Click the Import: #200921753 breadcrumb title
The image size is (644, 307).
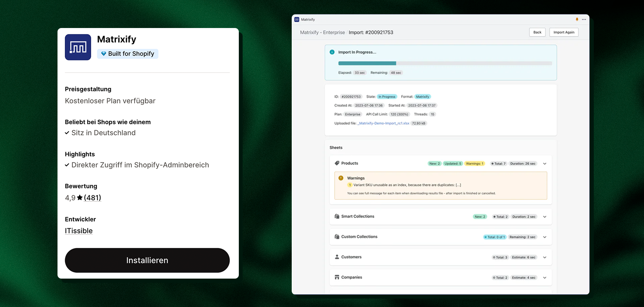371,32
